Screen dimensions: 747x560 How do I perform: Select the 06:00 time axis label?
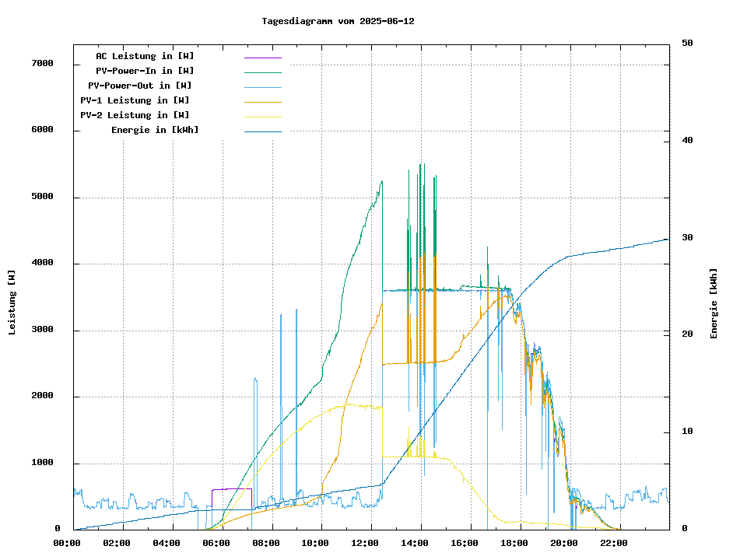click(x=216, y=543)
